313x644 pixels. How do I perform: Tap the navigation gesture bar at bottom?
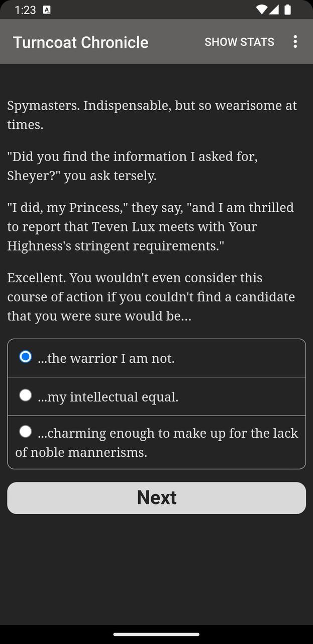pyautogui.click(x=156, y=634)
